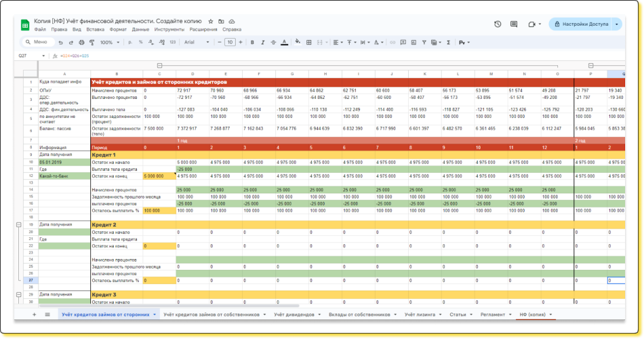Open version history clock icon
This screenshot has height=339, width=644.
tap(498, 24)
